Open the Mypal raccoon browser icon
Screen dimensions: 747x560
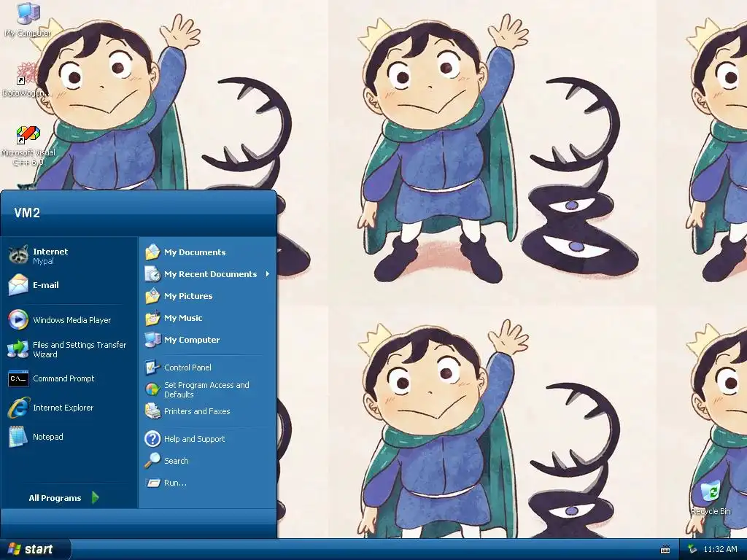(x=18, y=254)
